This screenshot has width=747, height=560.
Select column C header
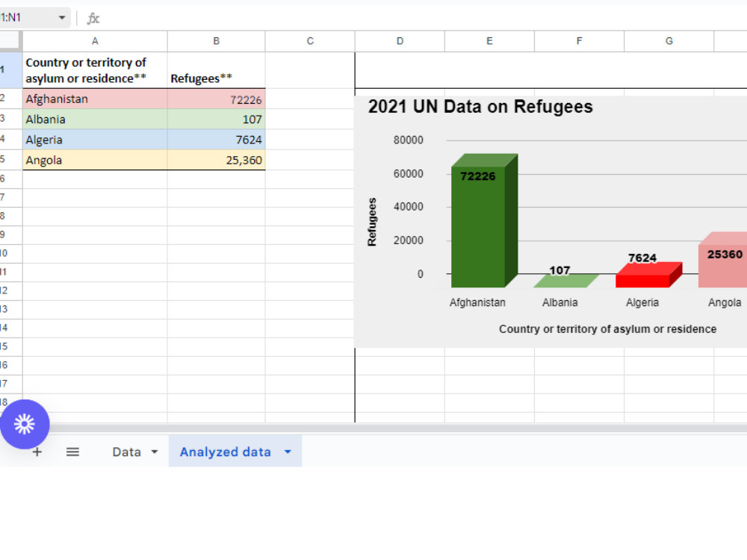click(310, 41)
